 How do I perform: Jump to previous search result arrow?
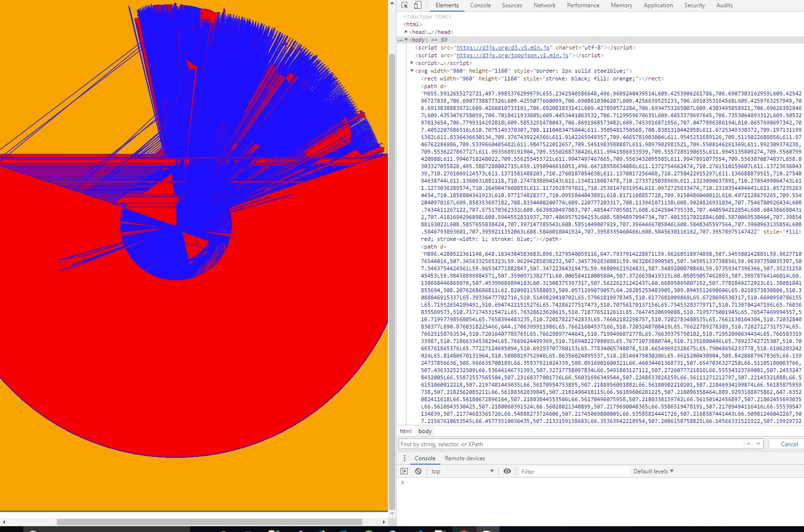(x=749, y=444)
